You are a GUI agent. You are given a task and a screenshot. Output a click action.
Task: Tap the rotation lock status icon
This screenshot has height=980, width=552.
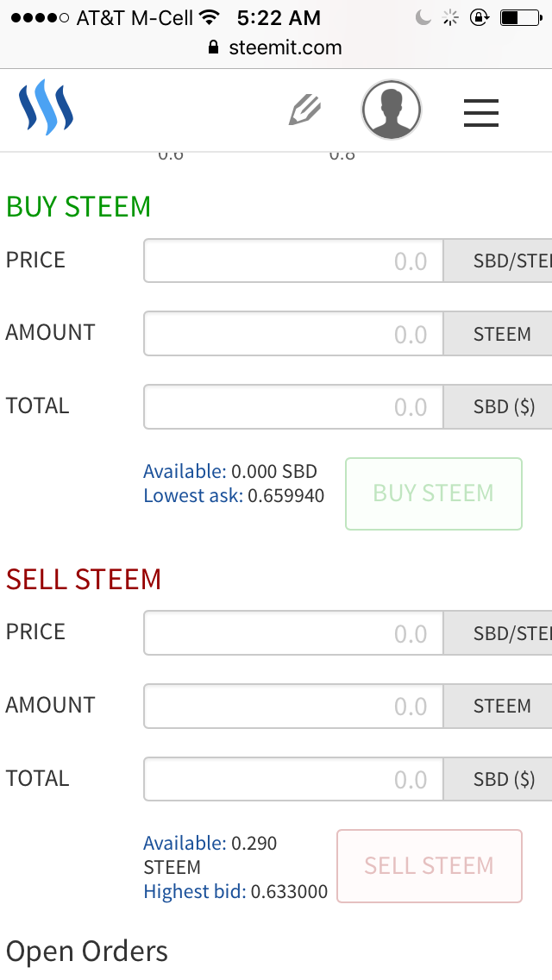click(479, 17)
